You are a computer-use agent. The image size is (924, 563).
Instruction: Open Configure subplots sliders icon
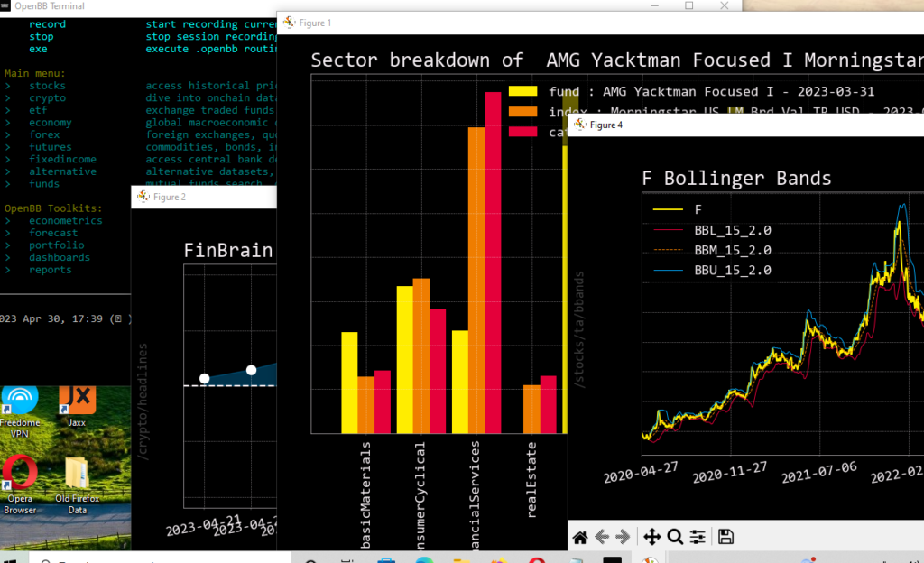(698, 538)
